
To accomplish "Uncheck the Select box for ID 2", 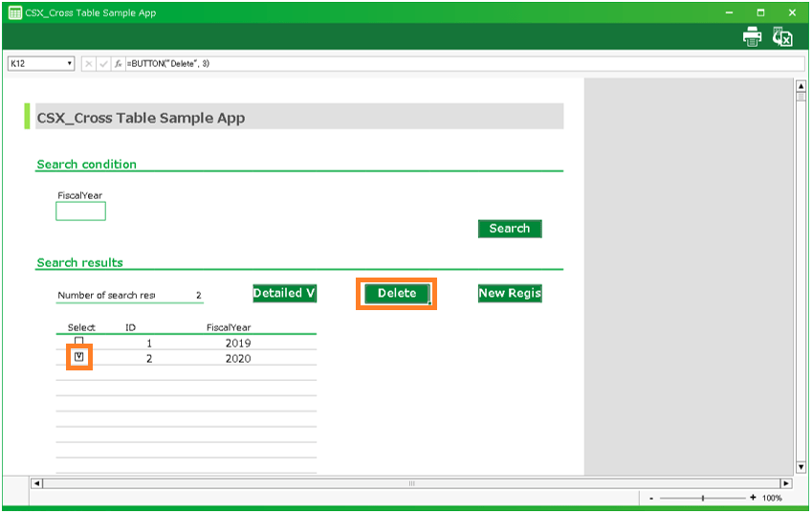I will coord(79,358).
